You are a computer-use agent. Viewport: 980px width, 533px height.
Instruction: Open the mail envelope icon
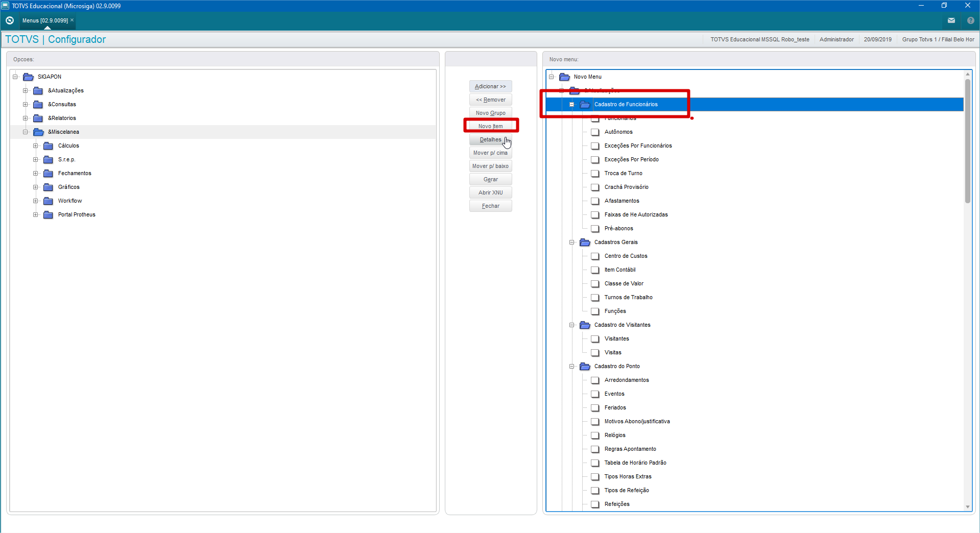click(951, 20)
